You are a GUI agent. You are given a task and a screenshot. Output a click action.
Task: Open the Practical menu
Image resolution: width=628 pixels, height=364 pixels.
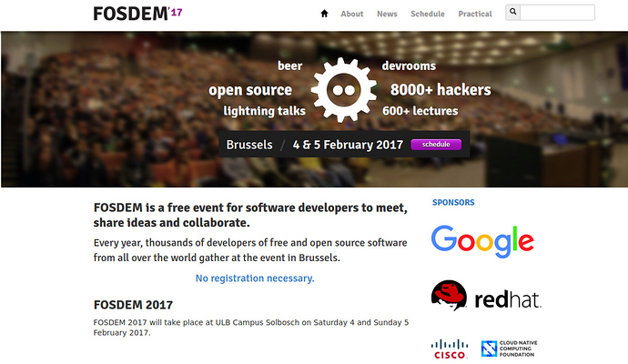click(475, 14)
